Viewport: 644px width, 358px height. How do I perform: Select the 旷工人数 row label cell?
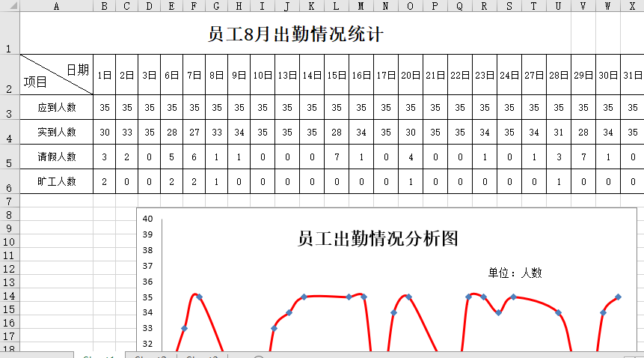pyautogui.click(x=56, y=181)
